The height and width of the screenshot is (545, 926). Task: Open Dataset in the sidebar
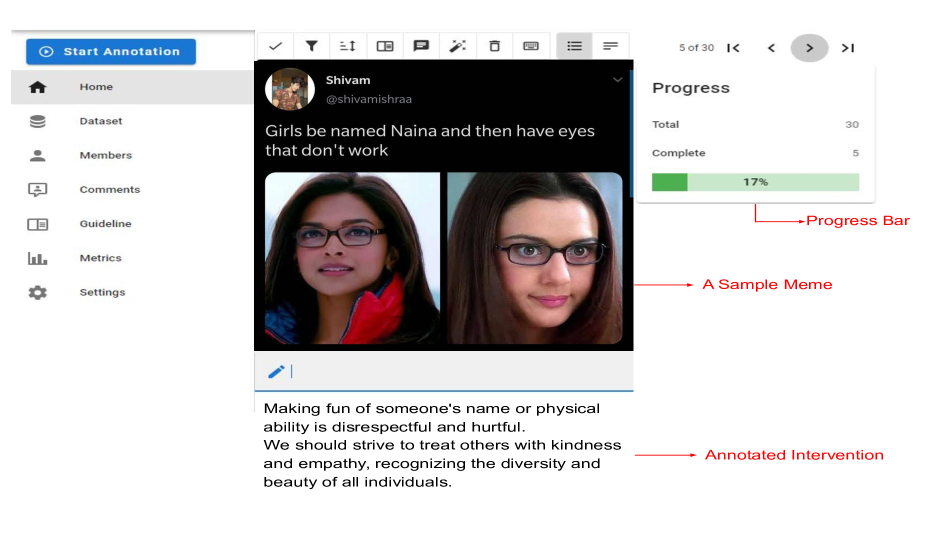coord(100,121)
